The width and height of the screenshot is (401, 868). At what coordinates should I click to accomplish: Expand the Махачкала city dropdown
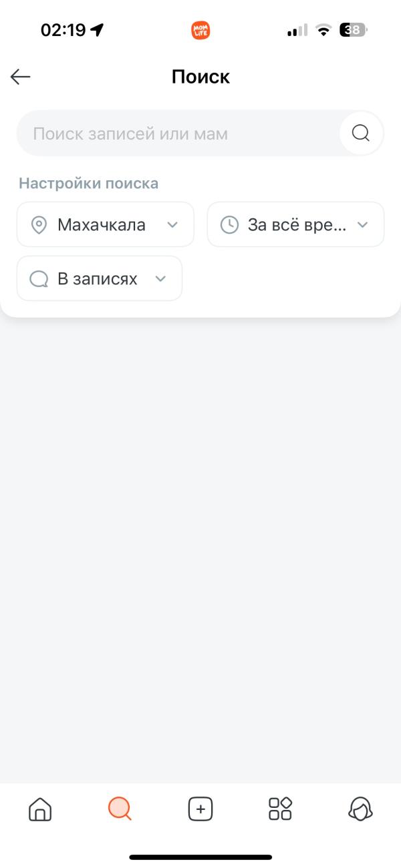click(172, 225)
